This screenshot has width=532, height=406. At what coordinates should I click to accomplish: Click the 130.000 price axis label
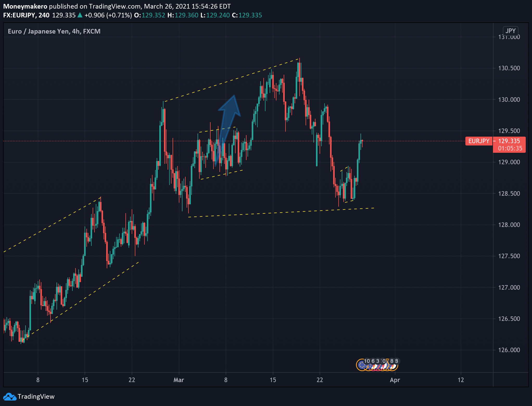[x=509, y=99]
